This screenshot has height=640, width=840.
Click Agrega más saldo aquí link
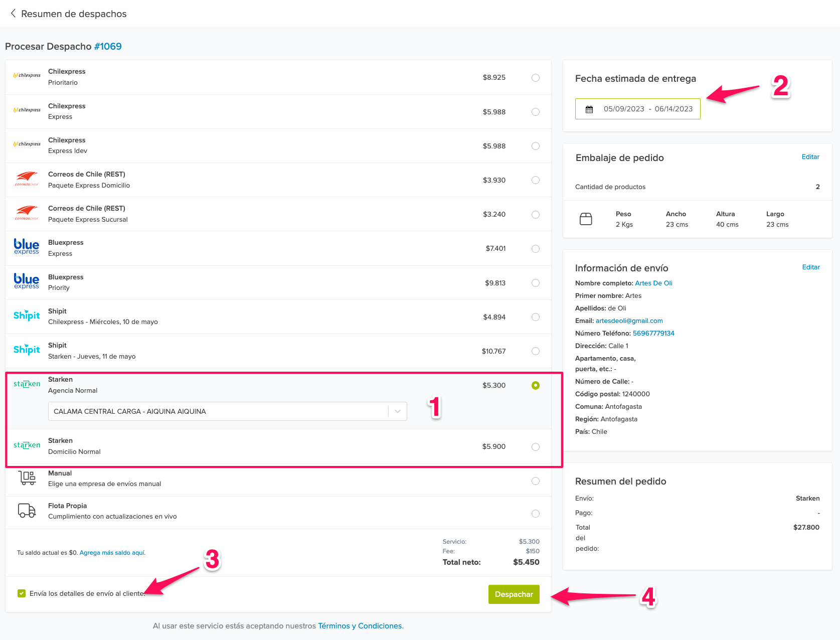[x=112, y=553]
